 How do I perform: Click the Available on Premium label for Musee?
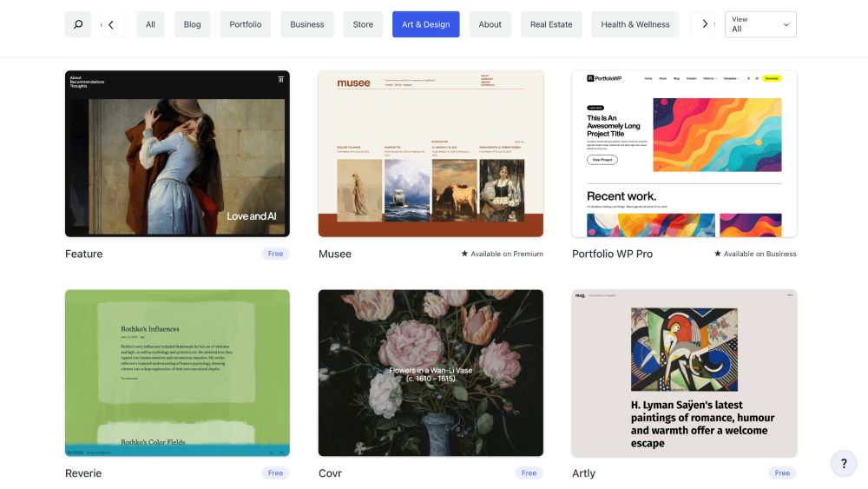(507, 254)
